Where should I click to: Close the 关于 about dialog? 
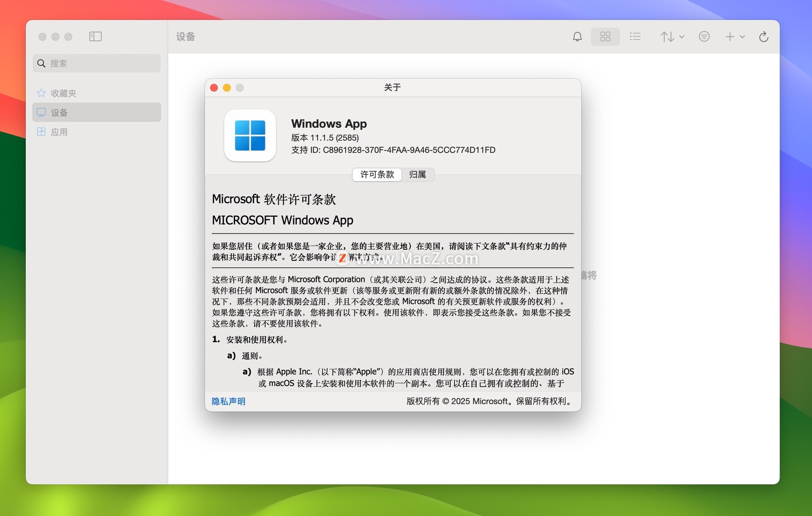coord(214,88)
